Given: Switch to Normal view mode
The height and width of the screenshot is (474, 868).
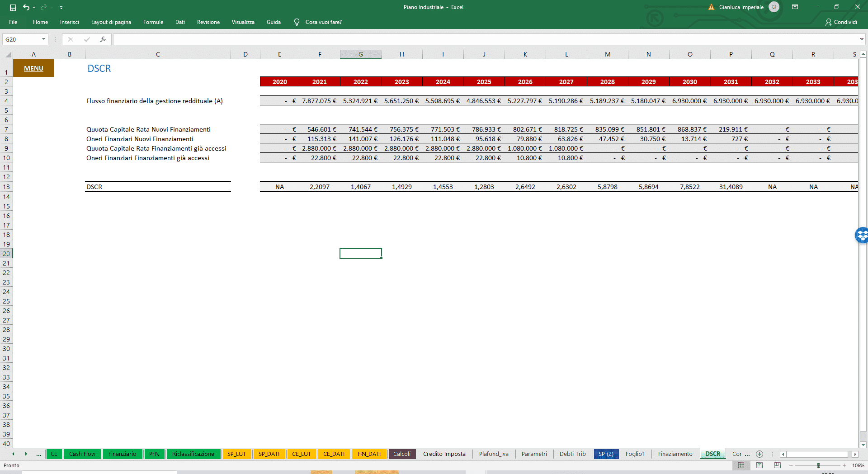Looking at the screenshot, I should coord(741,465).
